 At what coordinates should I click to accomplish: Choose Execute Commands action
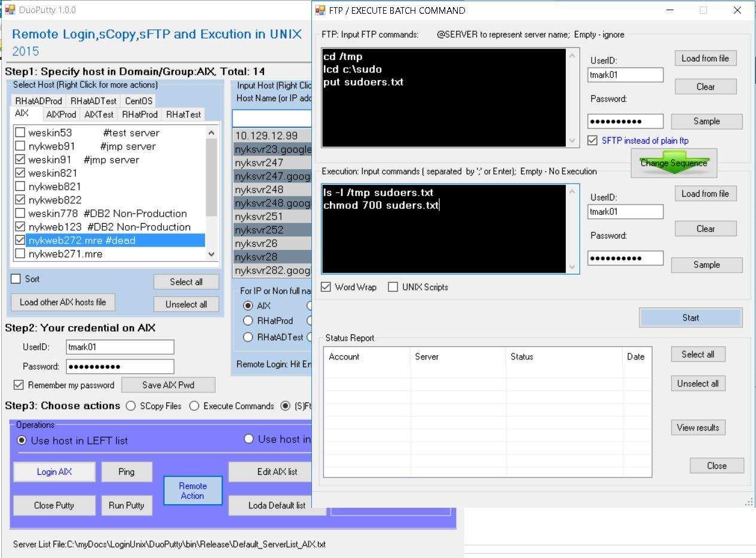(194, 405)
